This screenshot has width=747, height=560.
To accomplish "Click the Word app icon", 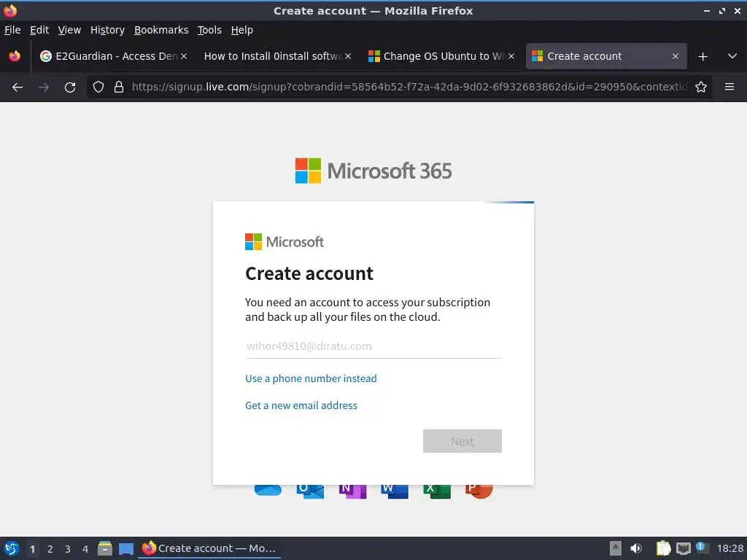I will 395,492.
